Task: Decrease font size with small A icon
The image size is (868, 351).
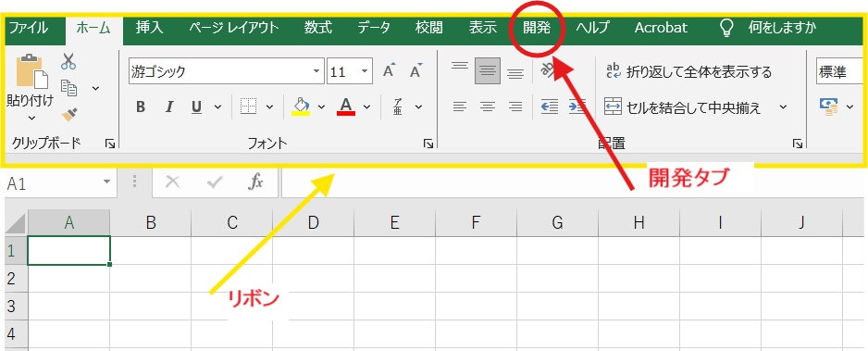Action: coord(415,71)
